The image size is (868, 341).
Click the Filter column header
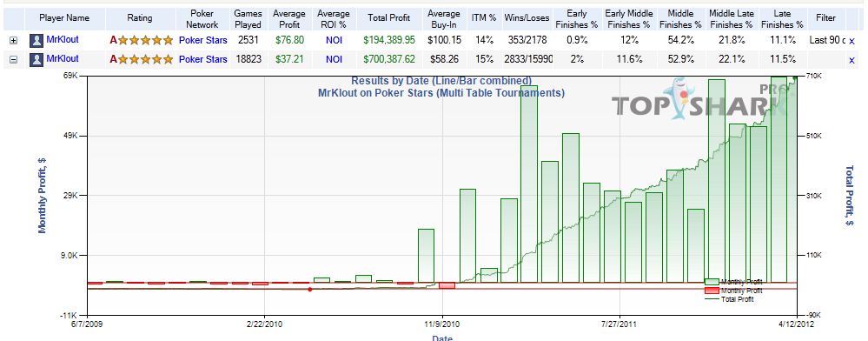point(826,18)
